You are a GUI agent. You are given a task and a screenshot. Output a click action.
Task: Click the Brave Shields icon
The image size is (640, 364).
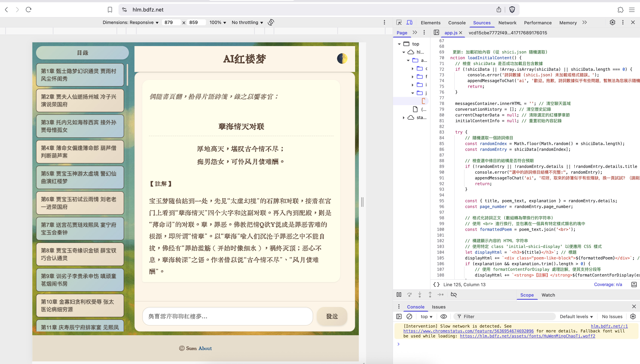512,9
